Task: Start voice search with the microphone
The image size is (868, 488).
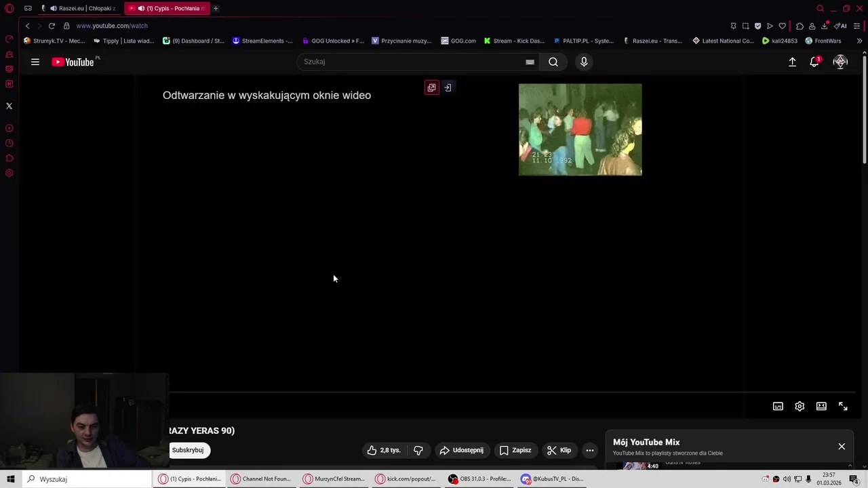Action: (584, 62)
